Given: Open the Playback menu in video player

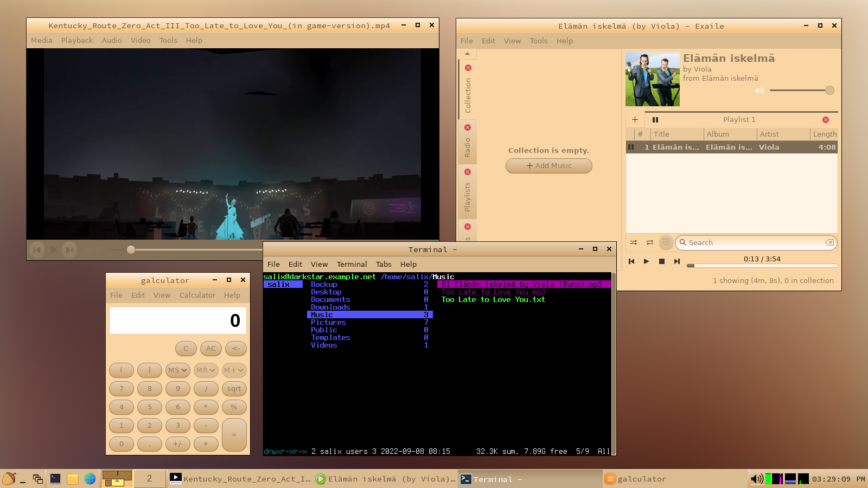Looking at the screenshot, I should 77,40.
